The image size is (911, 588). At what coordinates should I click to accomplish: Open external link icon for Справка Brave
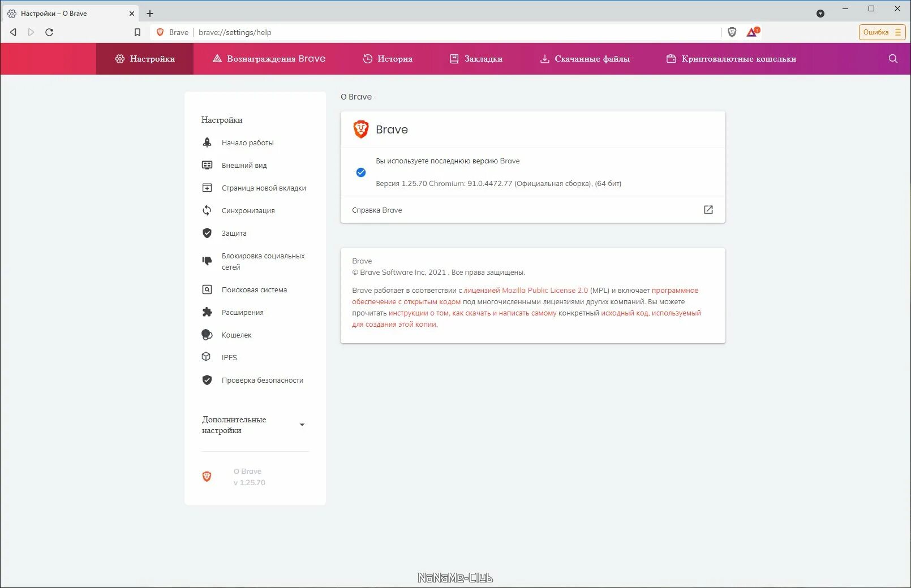(x=708, y=210)
